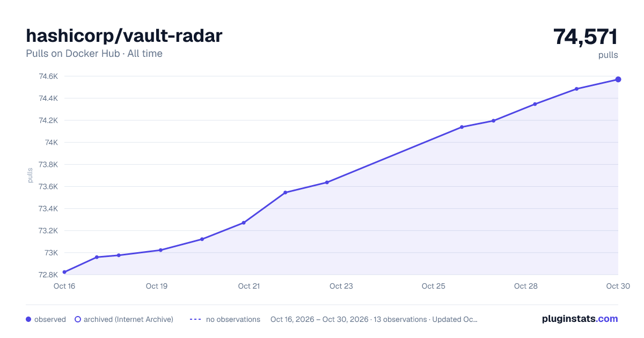Click the data point near 73.63K before Oct 23
The width and height of the screenshot is (644, 338).
(327, 182)
